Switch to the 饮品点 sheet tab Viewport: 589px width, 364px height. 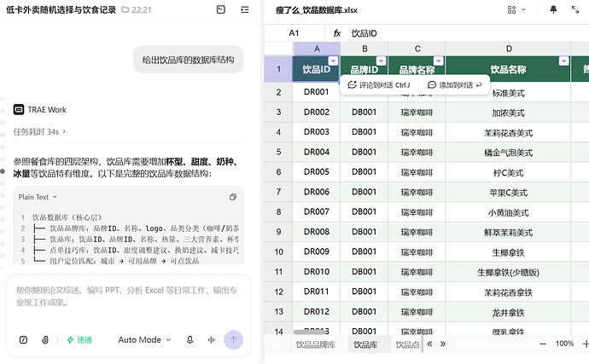tap(407, 344)
